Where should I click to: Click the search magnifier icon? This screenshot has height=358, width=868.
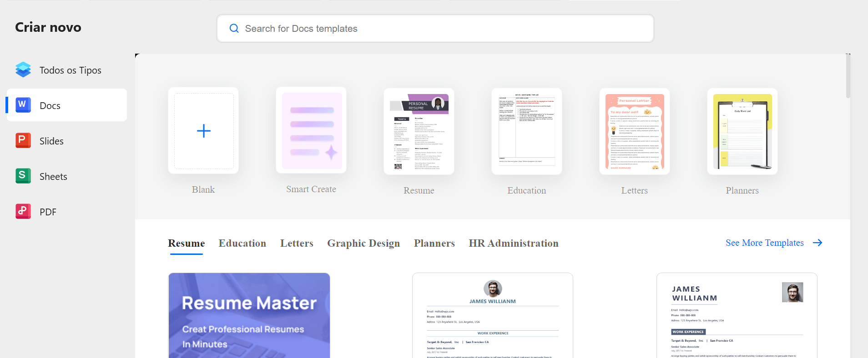point(234,29)
